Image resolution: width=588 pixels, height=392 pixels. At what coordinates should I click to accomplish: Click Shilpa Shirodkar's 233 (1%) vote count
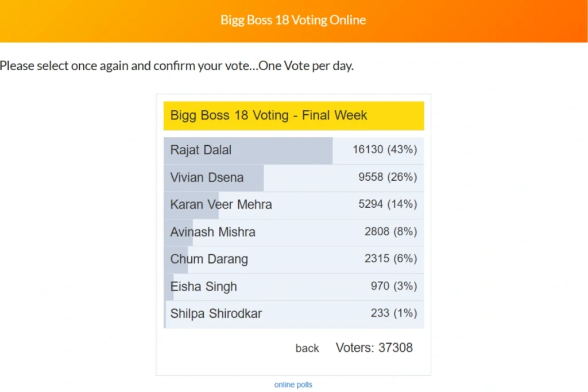394,313
